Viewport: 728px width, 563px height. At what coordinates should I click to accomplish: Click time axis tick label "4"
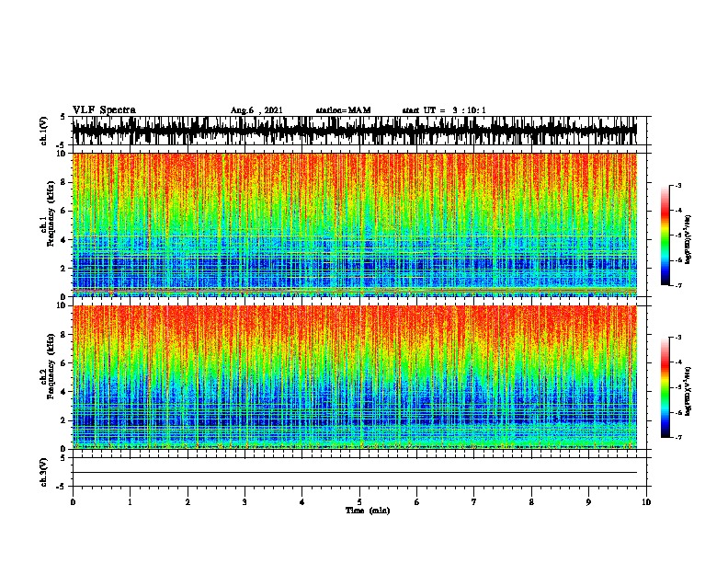(302, 502)
